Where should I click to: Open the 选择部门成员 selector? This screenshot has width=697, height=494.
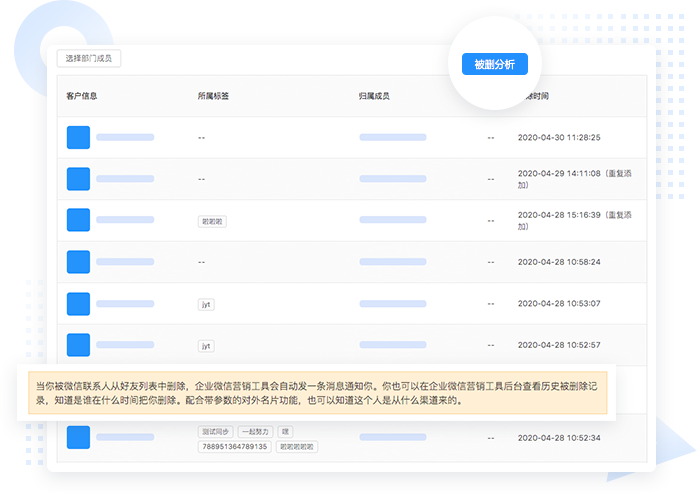click(x=89, y=59)
